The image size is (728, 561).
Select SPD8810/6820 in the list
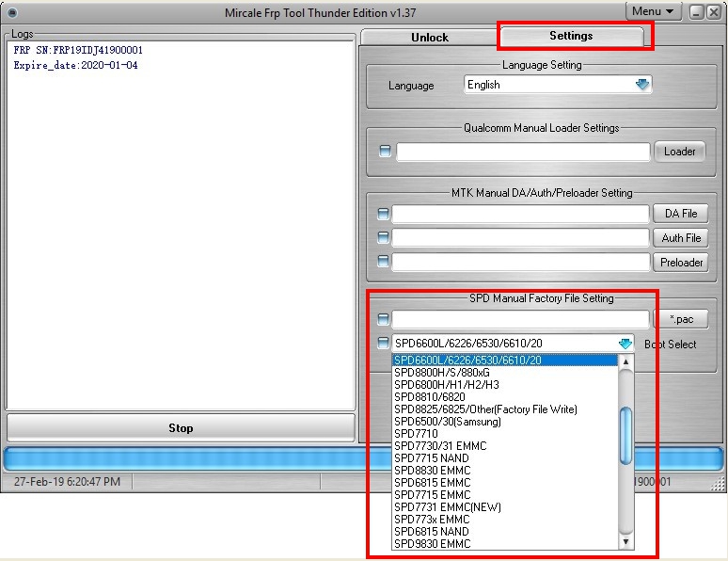click(x=505, y=397)
